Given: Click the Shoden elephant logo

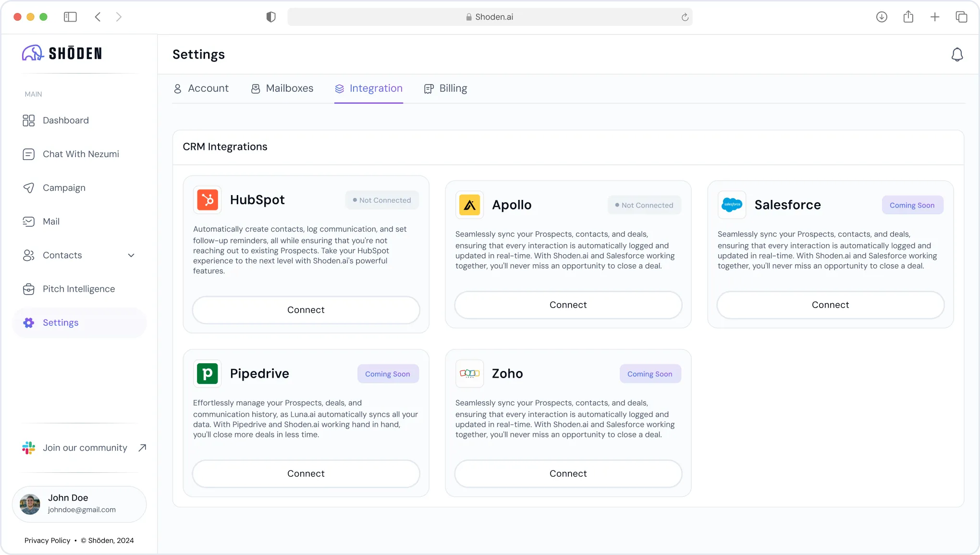Looking at the screenshot, I should [33, 53].
